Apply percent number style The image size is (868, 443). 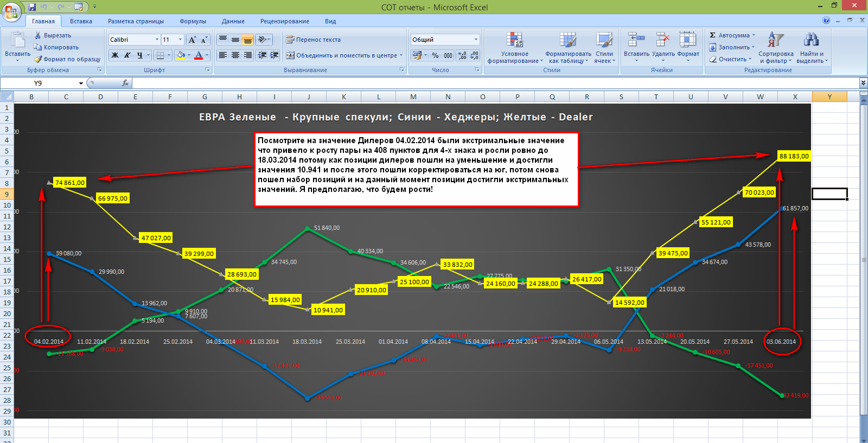[435, 55]
